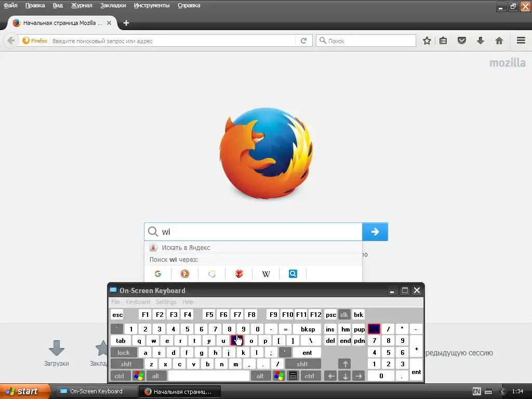Click the blue search arrow button
The image size is (532, 399).
pyautogui.click(x=375, y=232)
